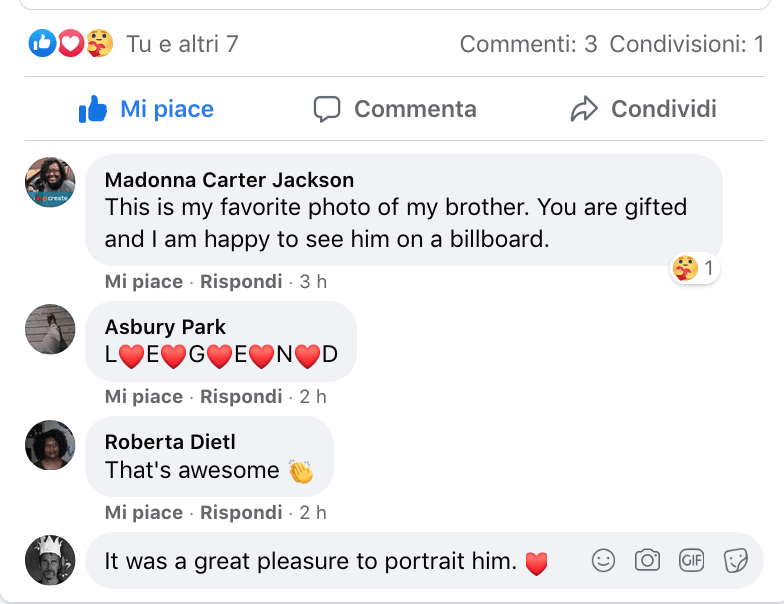Open Madonna Carter Jackson's profile picture

tap(50, 182)
